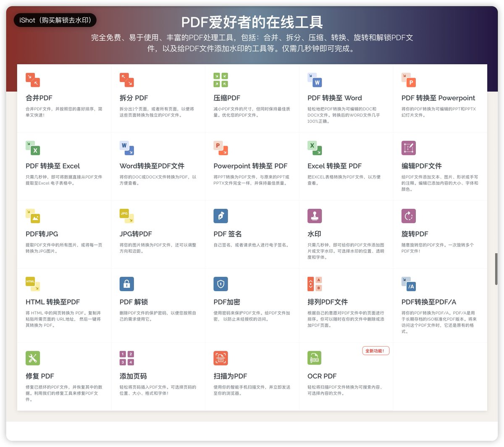This screenshot has height=447, width=504.
Task: Open the 水印 title link
Action: (x=314, y=234)
